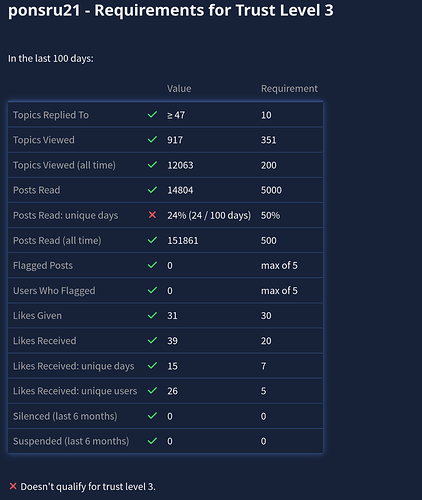Click the green checkmark for Topics Replied To
The width and height of the screenshot is (422, 500).
152,115
